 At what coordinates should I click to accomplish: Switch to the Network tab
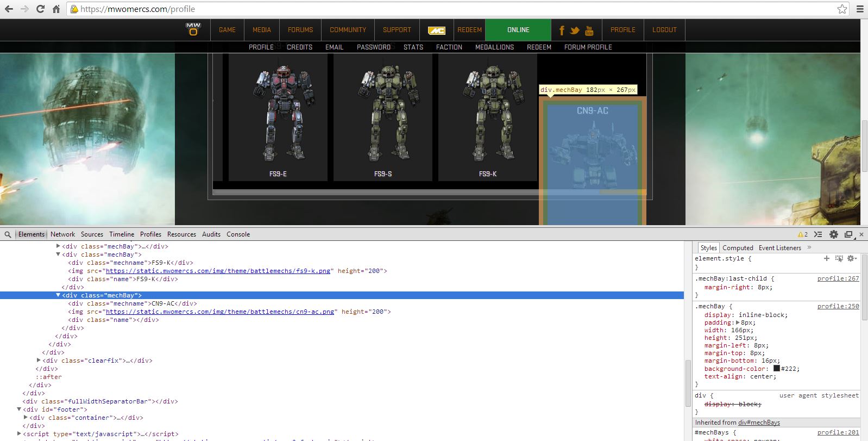[62, 234]
